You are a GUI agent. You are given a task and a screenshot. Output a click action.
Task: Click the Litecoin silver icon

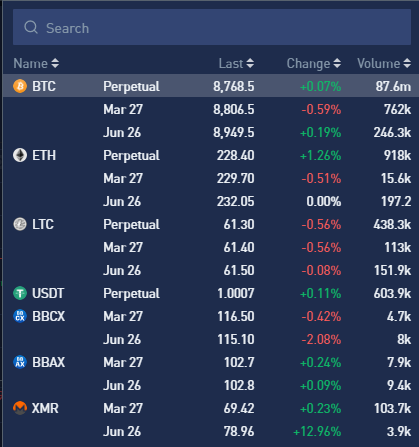click(20, 224)
